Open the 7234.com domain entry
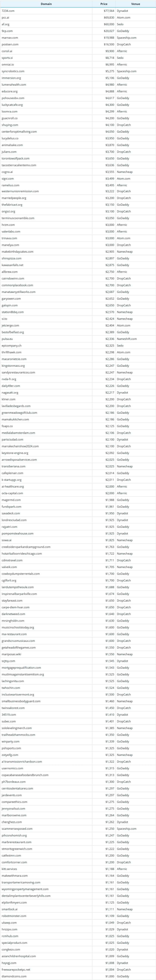The image size is (156, 980). [8, 11]
